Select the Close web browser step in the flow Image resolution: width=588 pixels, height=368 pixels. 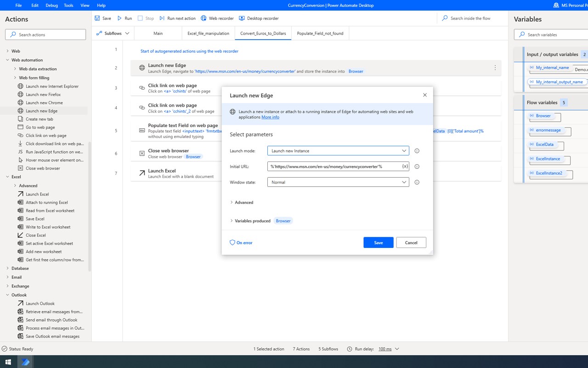click(x=316, y=154)
